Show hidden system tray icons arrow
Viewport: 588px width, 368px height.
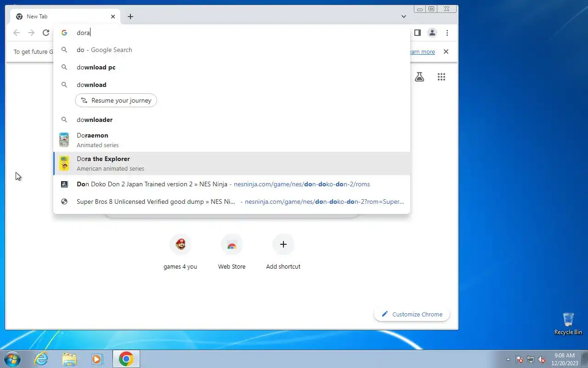(508, 359)
